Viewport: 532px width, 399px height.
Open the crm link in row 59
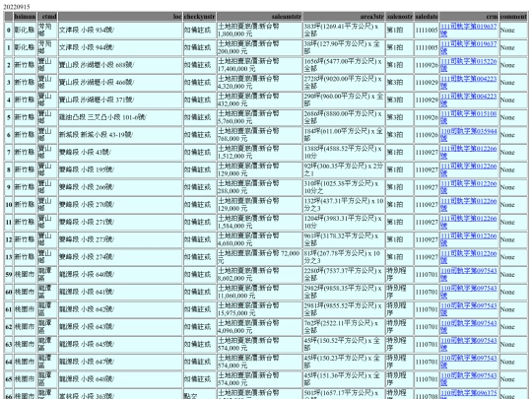pyautogui.click(x=469, y=275)
